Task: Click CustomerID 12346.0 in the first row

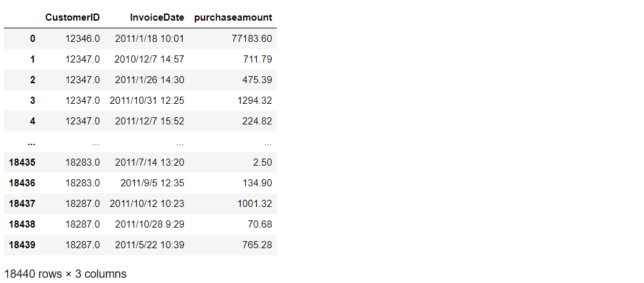Action: click(x=83, y=39)
